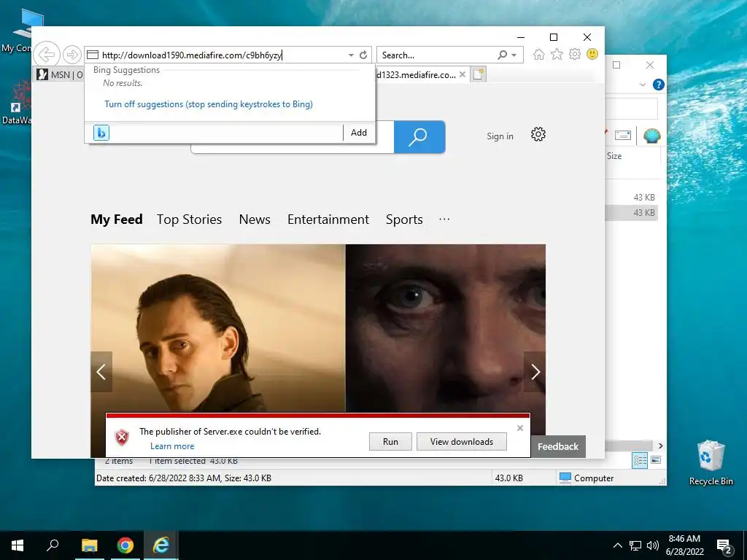Show hidden tray icons chevron
The width and height of the screenshot is (747, 560).
[x=617, y=545]
